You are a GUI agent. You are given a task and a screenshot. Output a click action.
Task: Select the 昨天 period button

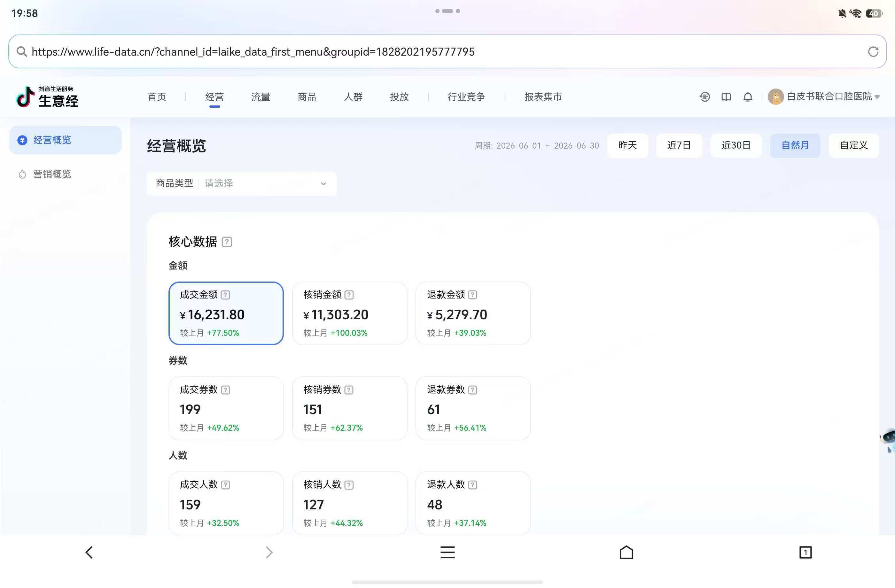[x=628, y=145]
